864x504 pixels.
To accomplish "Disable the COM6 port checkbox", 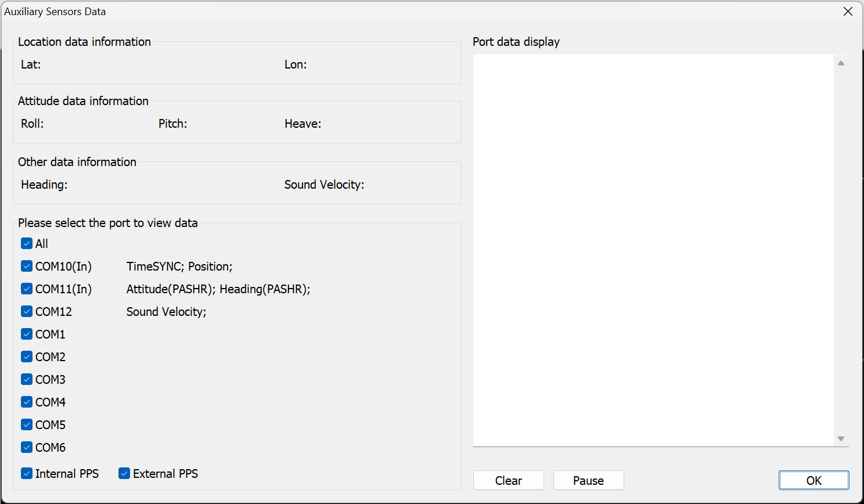I will tap(27, 448).
